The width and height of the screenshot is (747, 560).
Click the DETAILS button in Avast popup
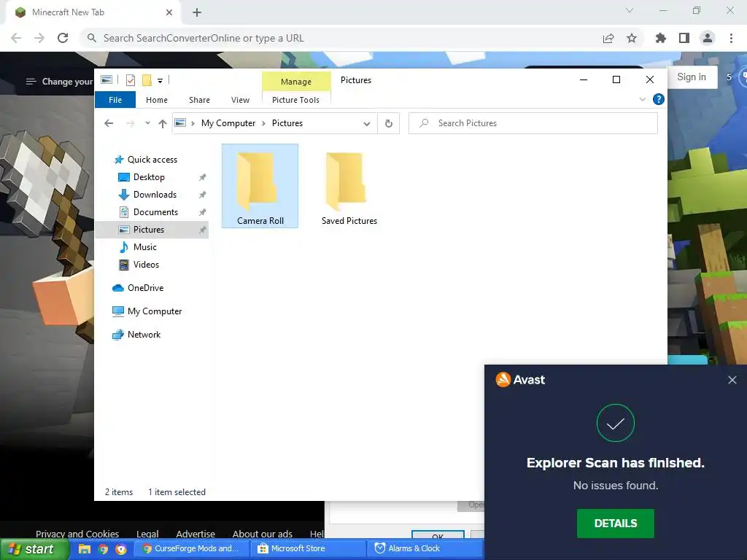pyautogui.click(x=615, y=524)
